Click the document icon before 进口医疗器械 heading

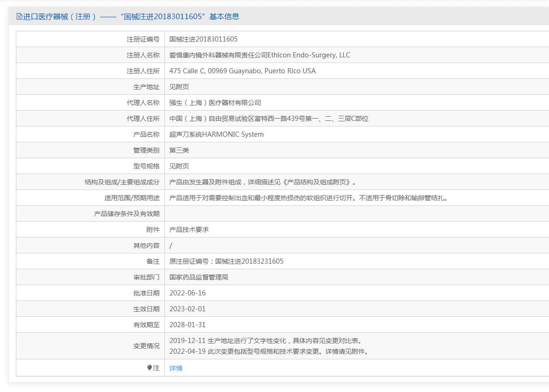[x=19, y=16]
